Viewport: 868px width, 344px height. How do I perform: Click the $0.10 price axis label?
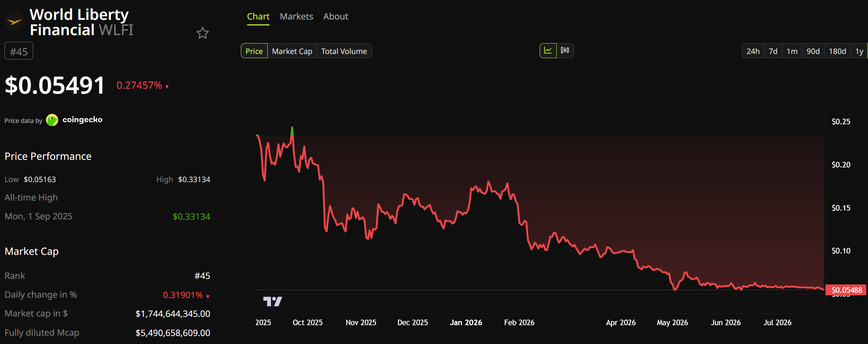841,251
